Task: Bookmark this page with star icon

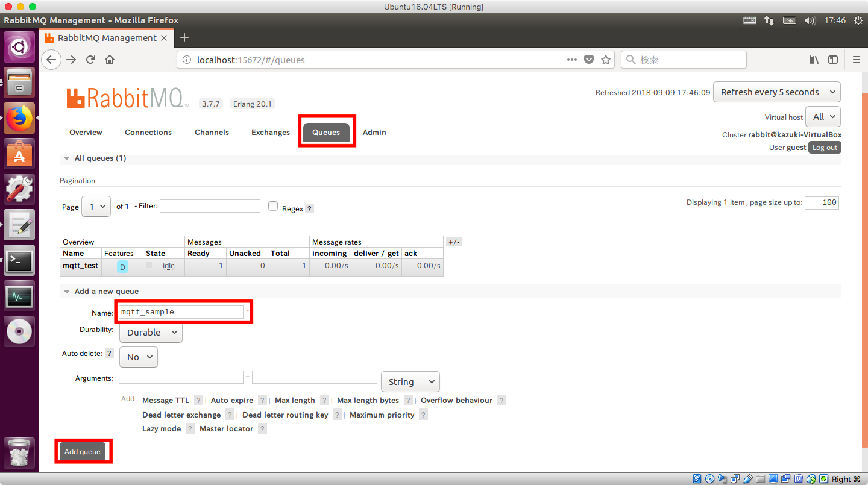Action: point(606,60)
